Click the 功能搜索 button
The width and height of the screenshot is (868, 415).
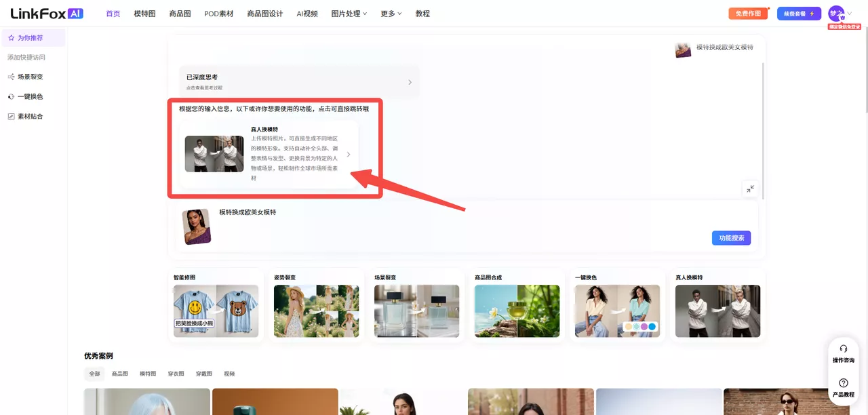point(731,237)
